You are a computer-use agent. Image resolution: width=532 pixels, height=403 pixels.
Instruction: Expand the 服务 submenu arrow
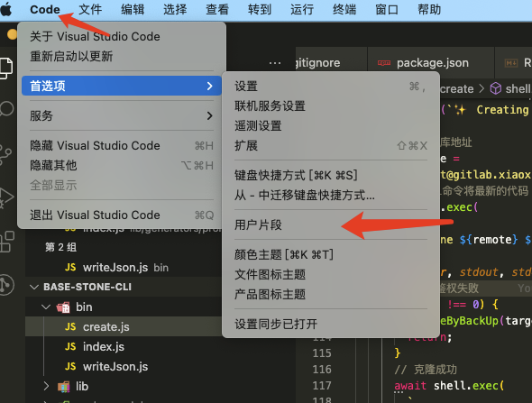210,115
